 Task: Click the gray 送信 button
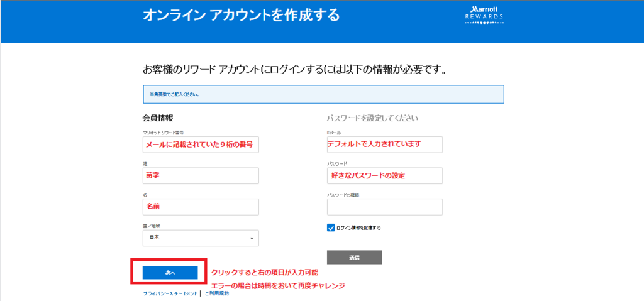click(x=355, y=258)
